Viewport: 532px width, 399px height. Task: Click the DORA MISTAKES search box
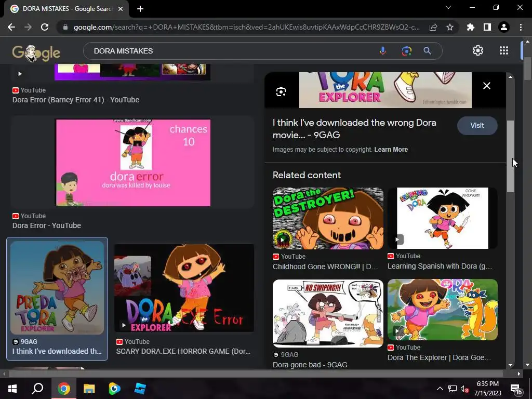pyautogui.click(x=231, y=51)
